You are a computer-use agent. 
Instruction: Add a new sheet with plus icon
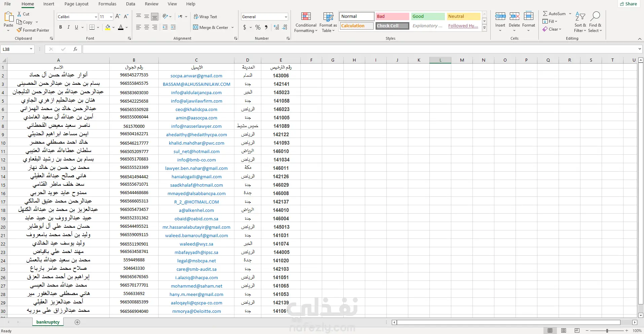coord(77,322)
